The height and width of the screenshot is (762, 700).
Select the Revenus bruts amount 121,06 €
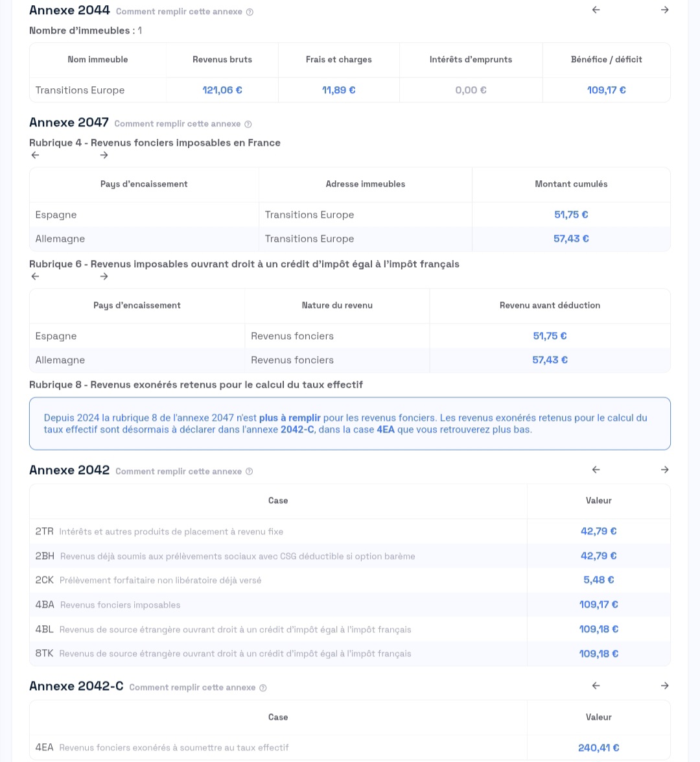click(x=222, y=90)
